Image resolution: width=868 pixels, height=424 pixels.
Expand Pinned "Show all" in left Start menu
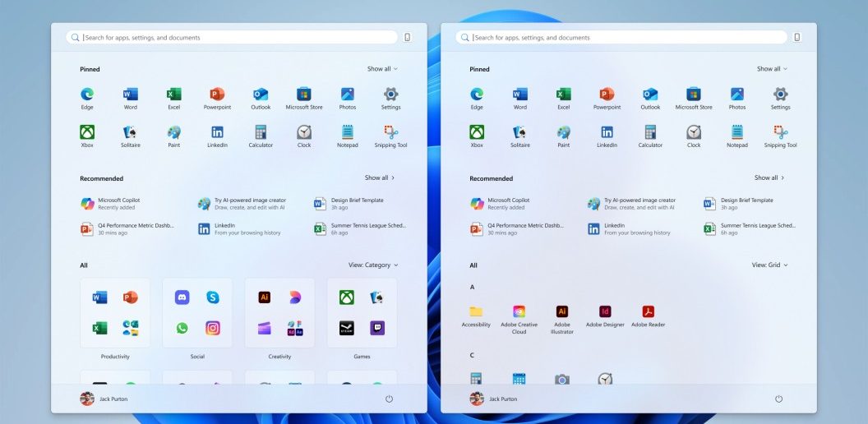click(382, 69)
